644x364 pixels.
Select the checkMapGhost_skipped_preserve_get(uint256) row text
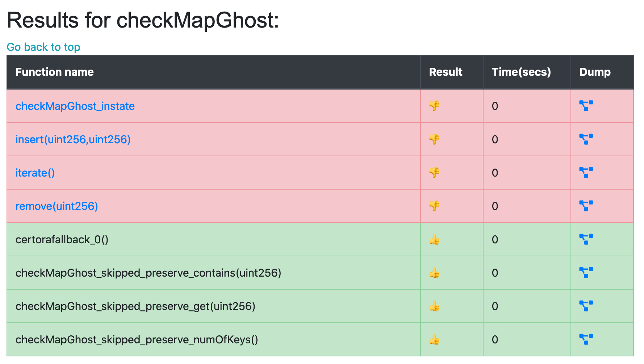pyautogui.click(x=135, y=306)
